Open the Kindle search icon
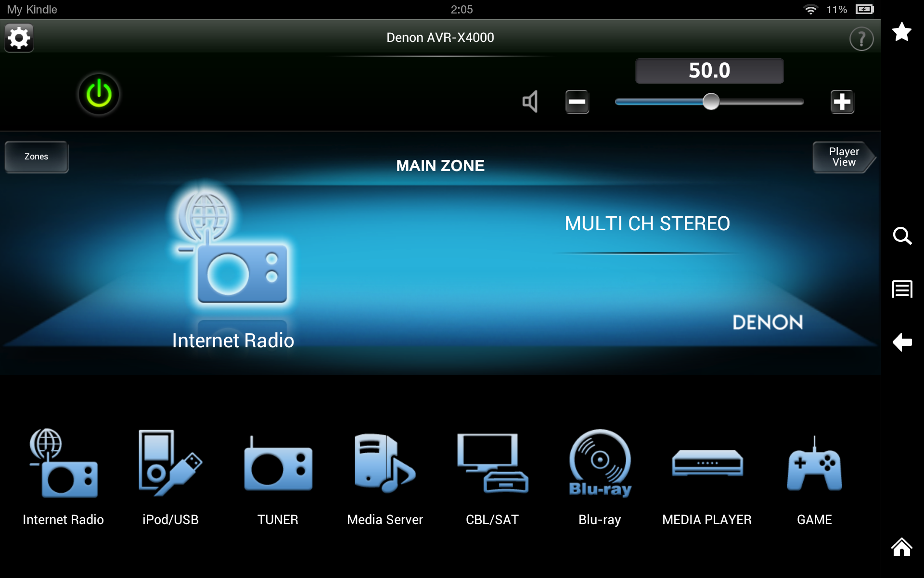Viewport: 924px width, 578px height. 902,236
